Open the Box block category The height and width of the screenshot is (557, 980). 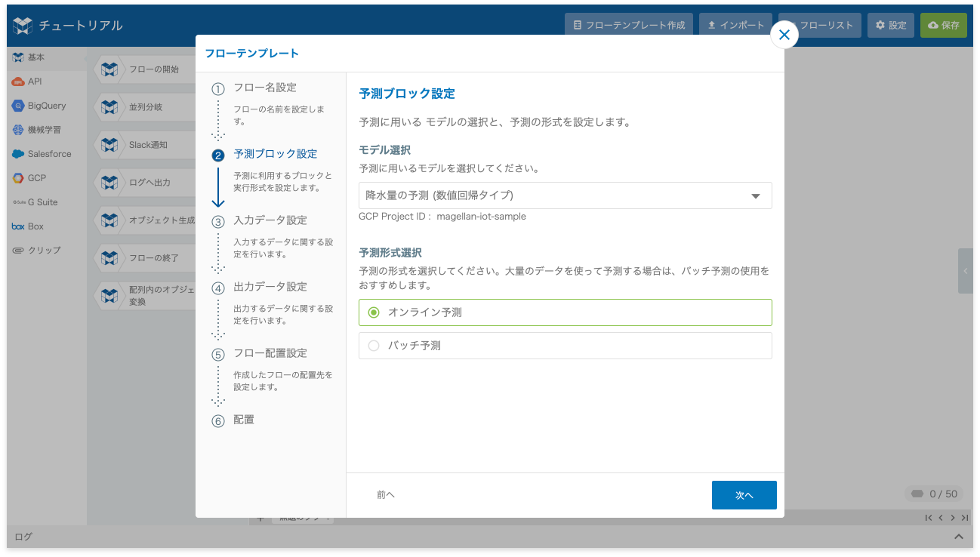click(47, 226)
